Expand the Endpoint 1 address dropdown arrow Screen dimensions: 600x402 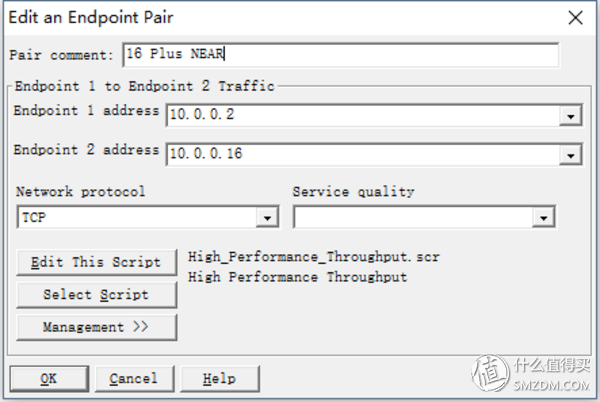click(x=571, y=116)
